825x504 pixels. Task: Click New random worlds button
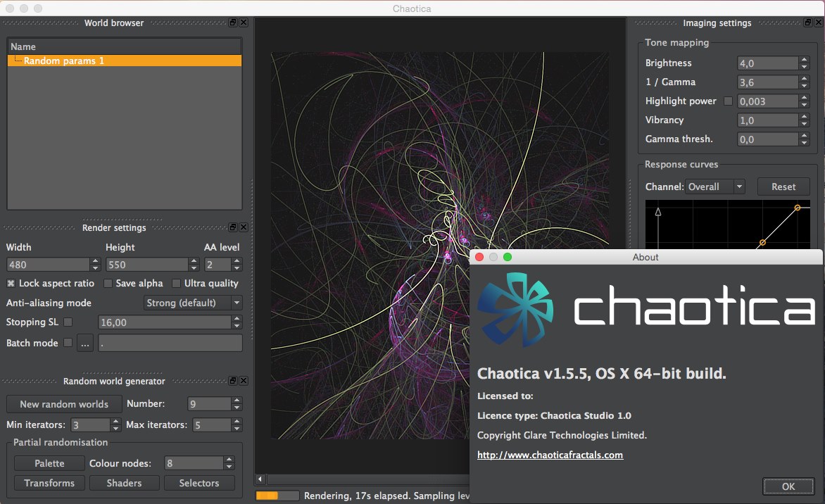pyautogui.click(x=64, y=404)
